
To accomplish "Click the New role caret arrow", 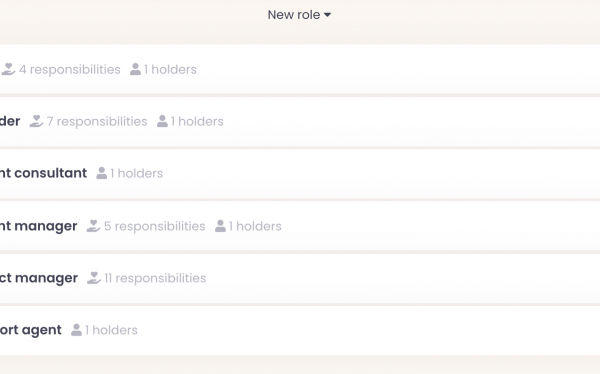I will pos(327,15).
